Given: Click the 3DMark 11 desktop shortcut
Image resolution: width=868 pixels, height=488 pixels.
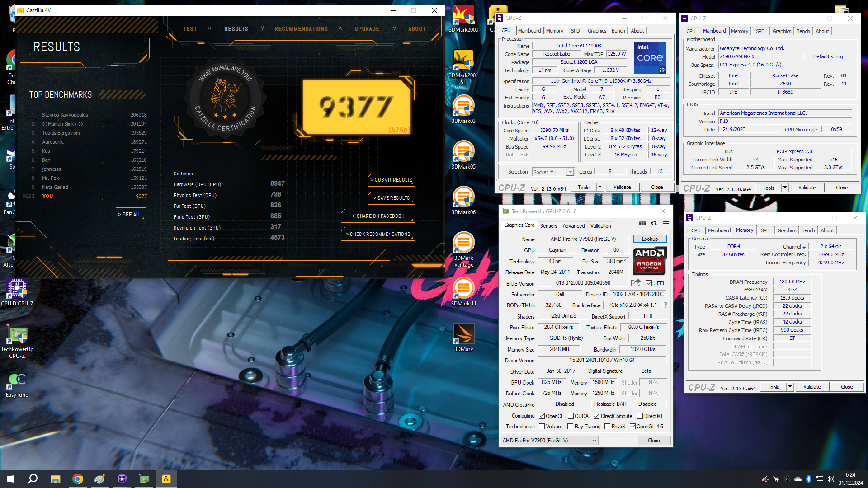Looking at the screenshot, I should click(463, 292).
